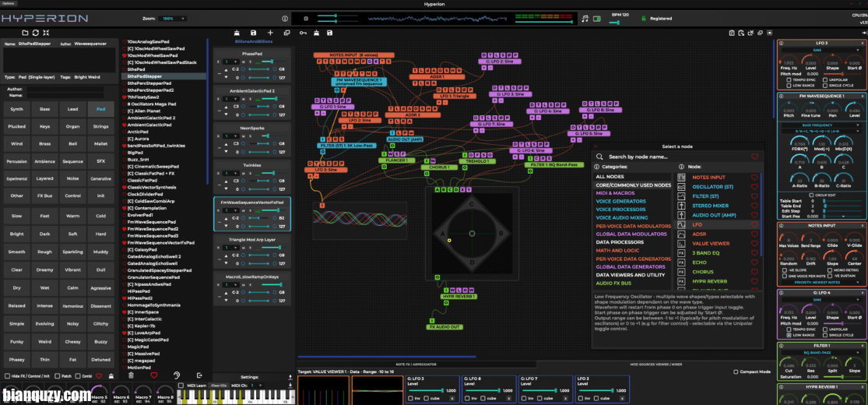Image resolution: width=868 pixels, height=405 pixels.
Task: Enable TEMPO SYNC on LFO 3
Action: 789,79
